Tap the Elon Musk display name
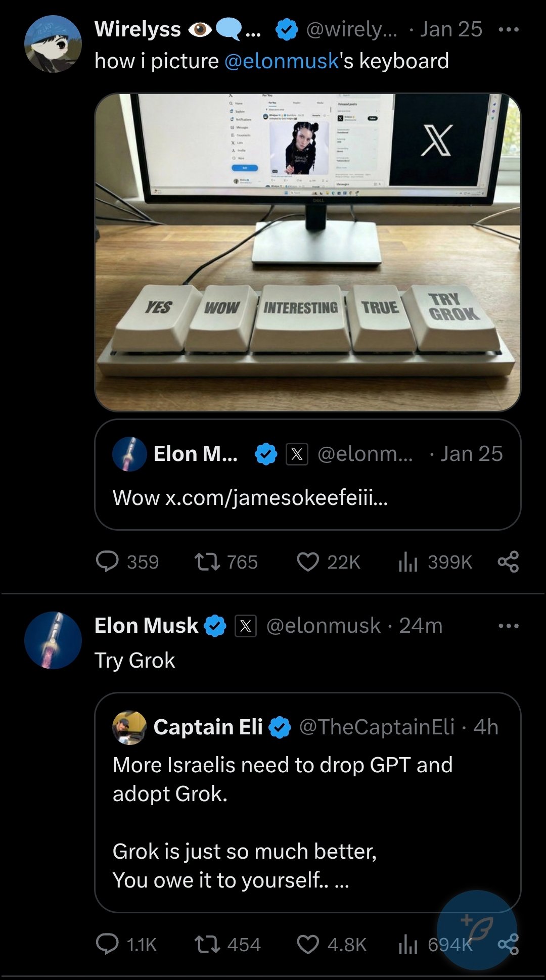This screenshot has height=980, width=546. pyautogui.click(x=146, y=626)
